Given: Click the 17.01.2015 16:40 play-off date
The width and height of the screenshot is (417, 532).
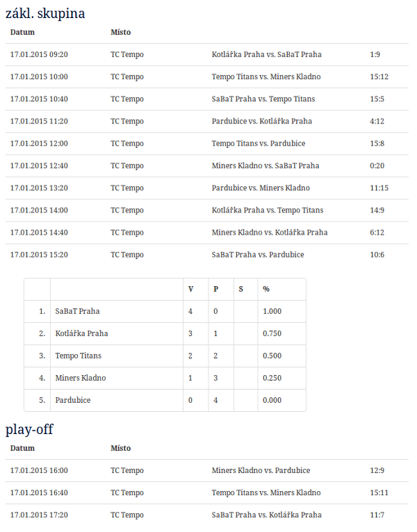Looking at the screenshot, I should click(x=39, y=492).
